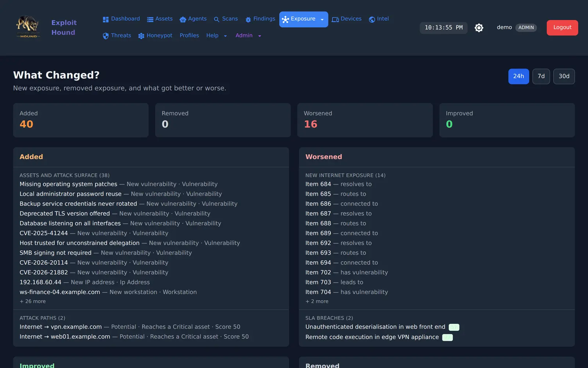Open the Honeypot page

click(155, 35)
